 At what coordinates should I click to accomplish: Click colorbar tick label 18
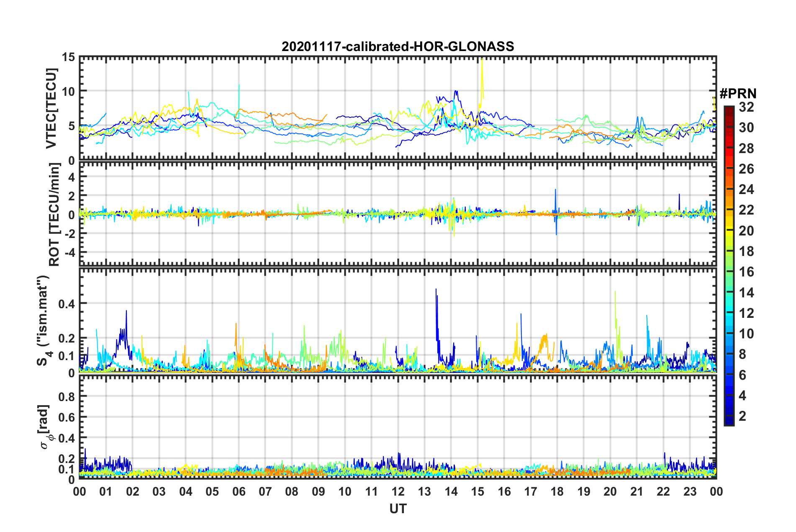tap(746, 251)
